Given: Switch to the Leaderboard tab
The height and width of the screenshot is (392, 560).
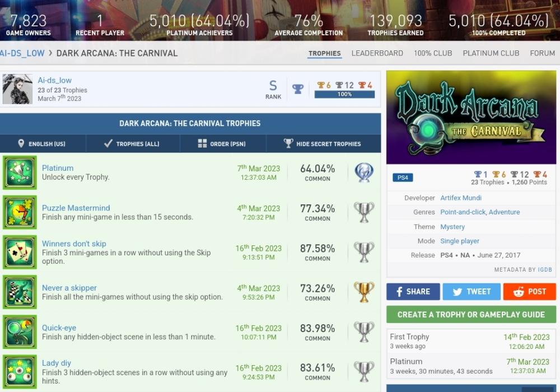Looking at the screenshot, I should click(377, 53).
